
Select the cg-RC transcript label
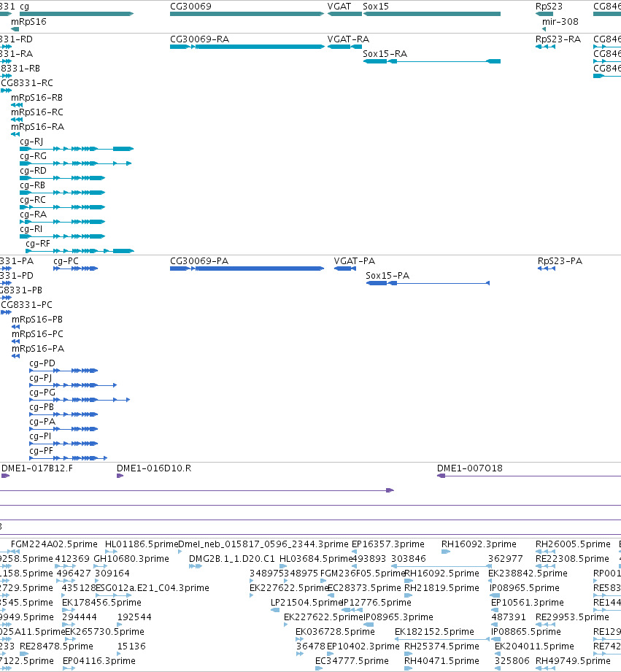pyautogui.click(x=33, y=199)
